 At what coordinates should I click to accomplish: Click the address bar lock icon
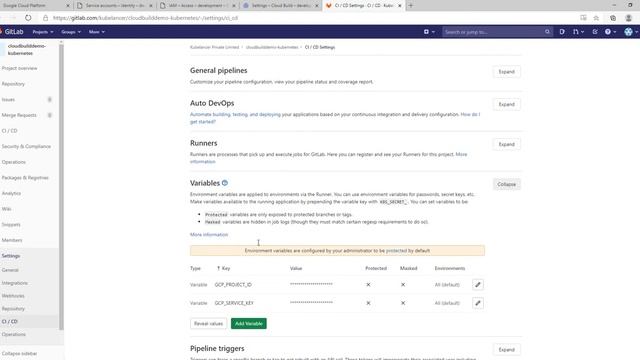point(45,18)
